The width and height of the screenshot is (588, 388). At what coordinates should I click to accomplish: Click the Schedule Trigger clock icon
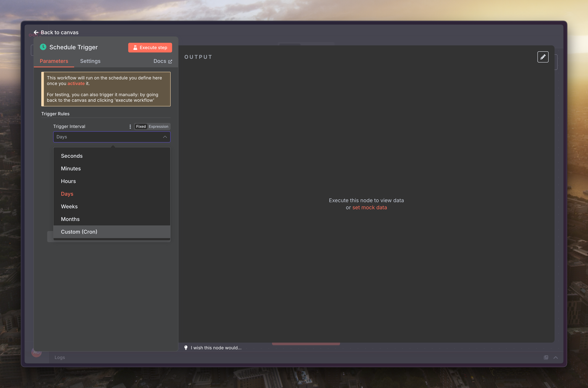click(x=43, y=47)
